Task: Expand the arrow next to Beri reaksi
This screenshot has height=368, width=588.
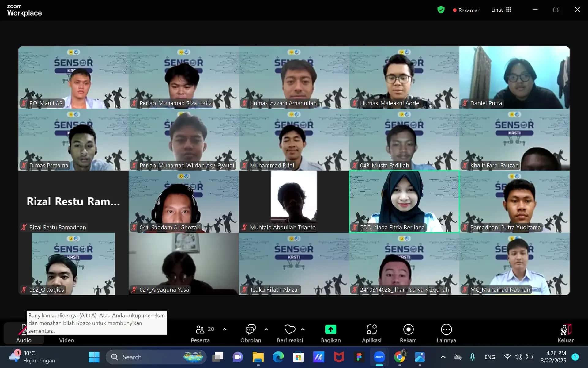Action: (303, 329)
